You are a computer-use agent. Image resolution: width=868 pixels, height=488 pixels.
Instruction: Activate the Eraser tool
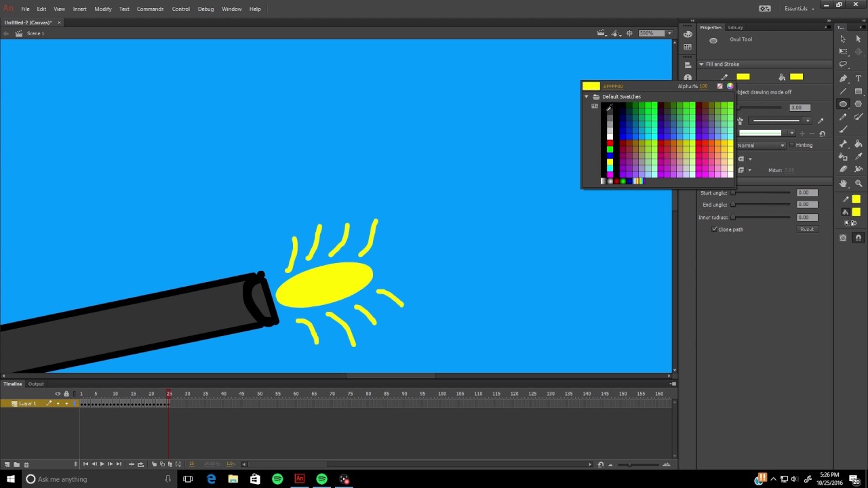[843, 169]
